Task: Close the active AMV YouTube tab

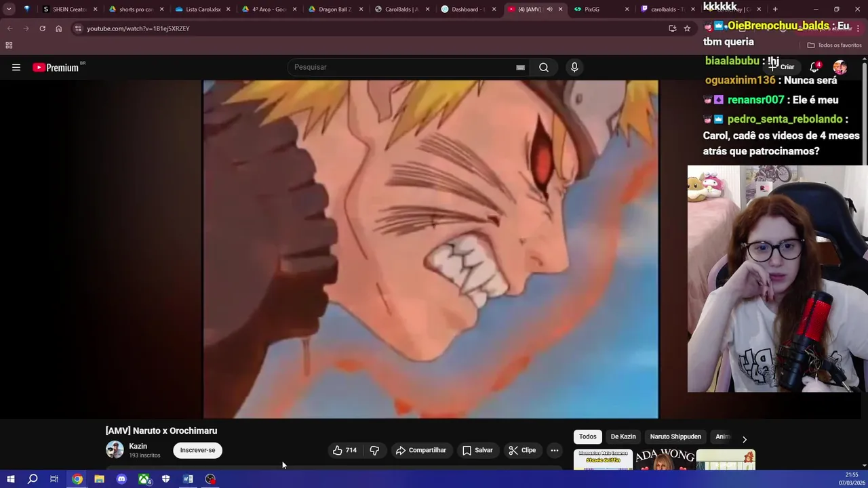Action: pyautogui.click(x=560, y=9)
